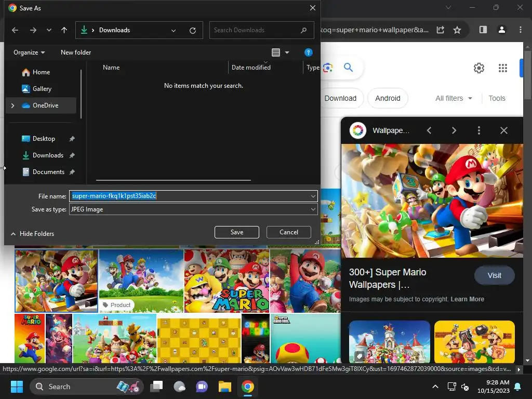
Task: Select the Download filter chip
Action: (x=340, y=98)
